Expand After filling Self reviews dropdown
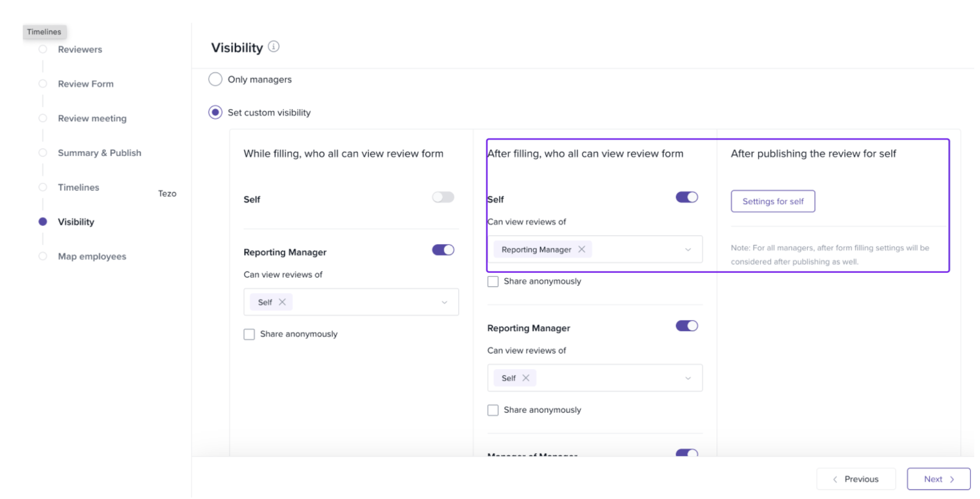The width and height of the screenshot is (980, 499). (688, 249)
